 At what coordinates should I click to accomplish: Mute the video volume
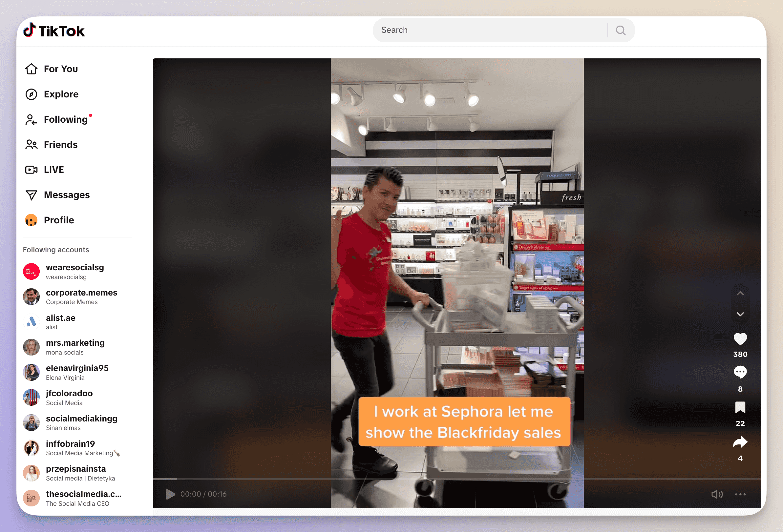tap(717, 494)
